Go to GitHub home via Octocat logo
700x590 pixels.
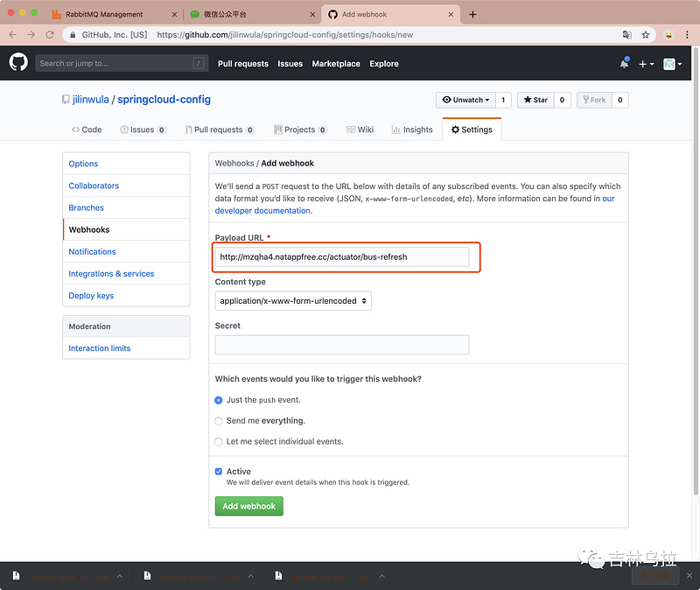coord(18,63)
